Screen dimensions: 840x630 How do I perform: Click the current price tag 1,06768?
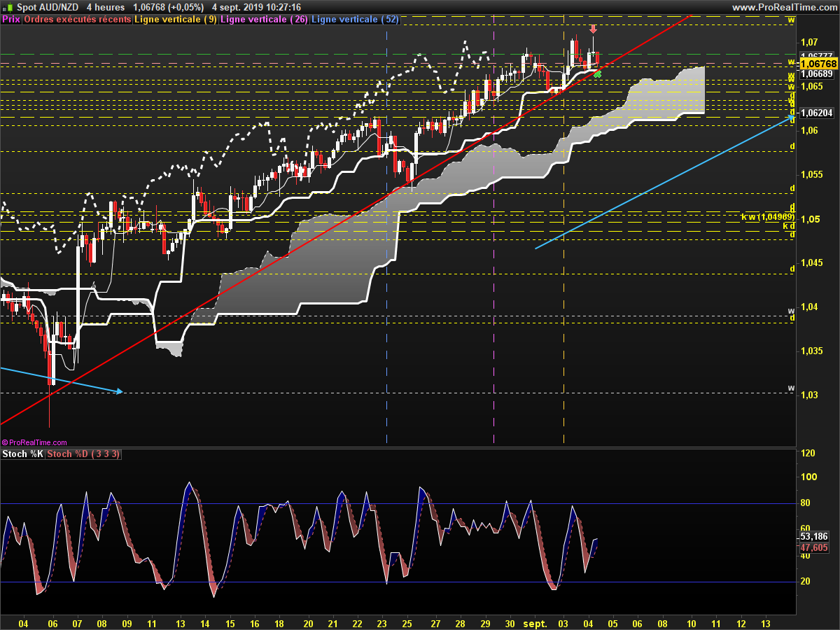click(x=819, y=64)
